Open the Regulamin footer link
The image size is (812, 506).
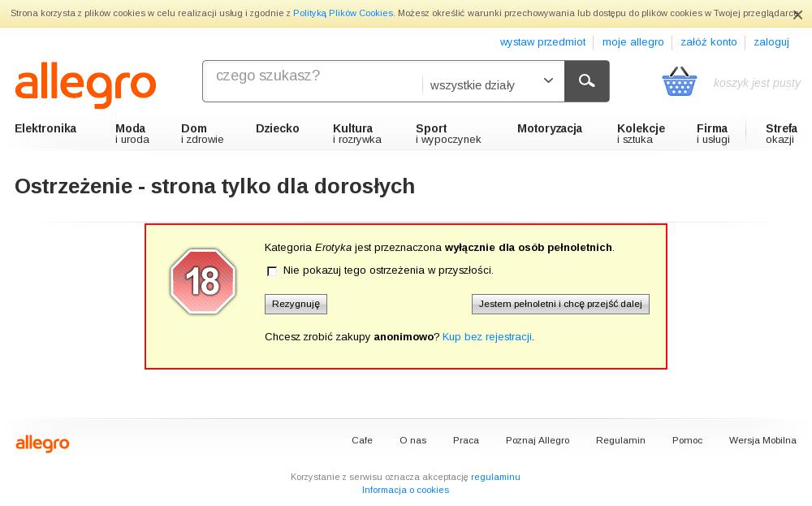(x=620, y=440)
